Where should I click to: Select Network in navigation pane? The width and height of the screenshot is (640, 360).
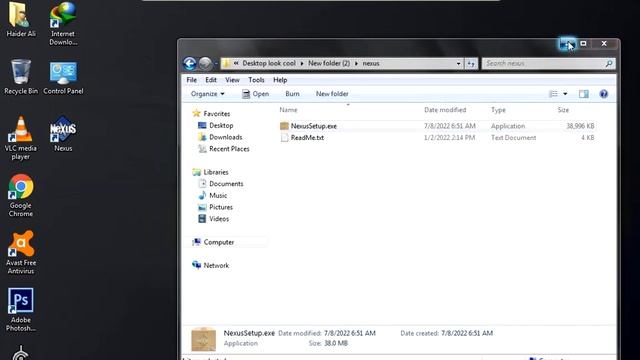(x=210, y=265)
